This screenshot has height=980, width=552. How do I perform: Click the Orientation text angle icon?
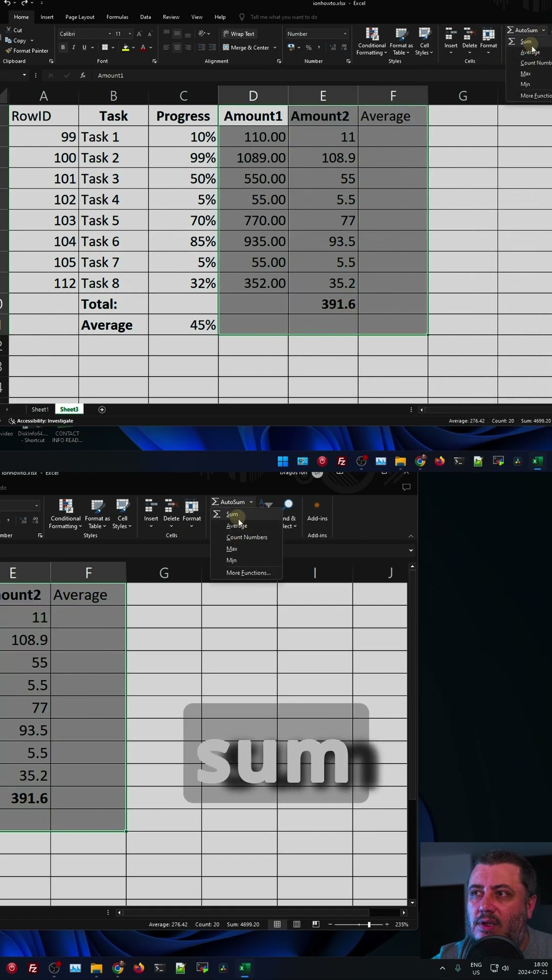tap(202, 34)
